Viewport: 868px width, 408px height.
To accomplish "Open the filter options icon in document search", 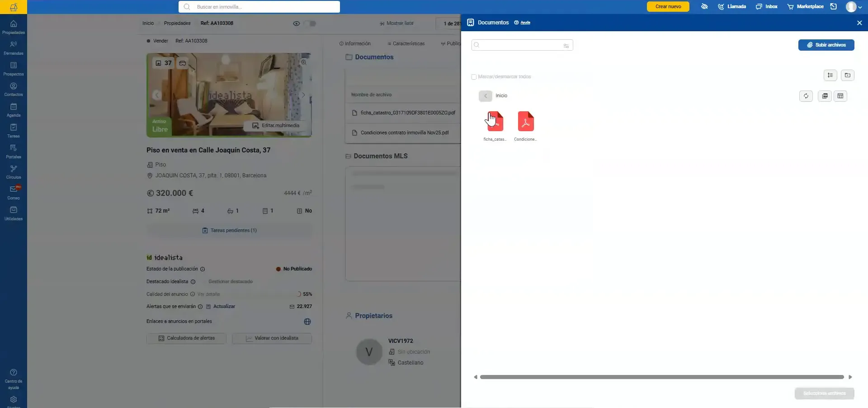I will [566, 45].
